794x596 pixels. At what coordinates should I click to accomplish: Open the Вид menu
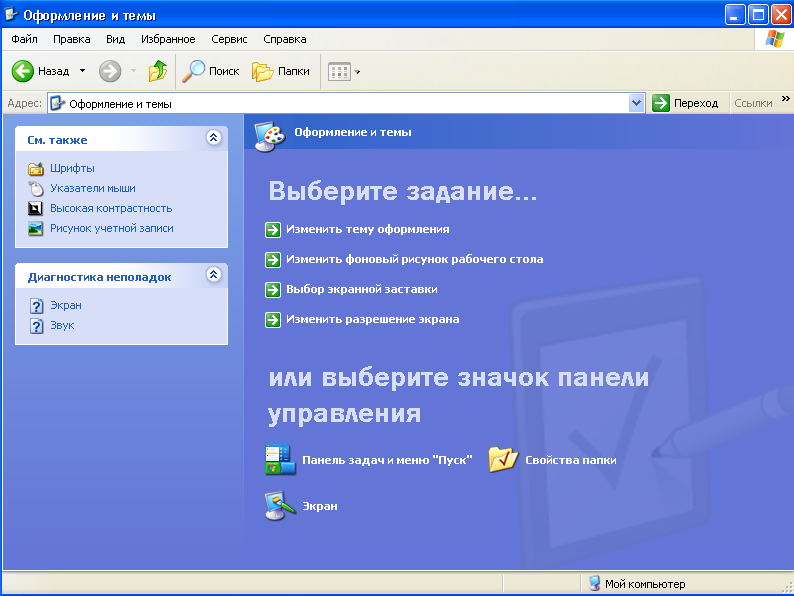tap(115, 39)
